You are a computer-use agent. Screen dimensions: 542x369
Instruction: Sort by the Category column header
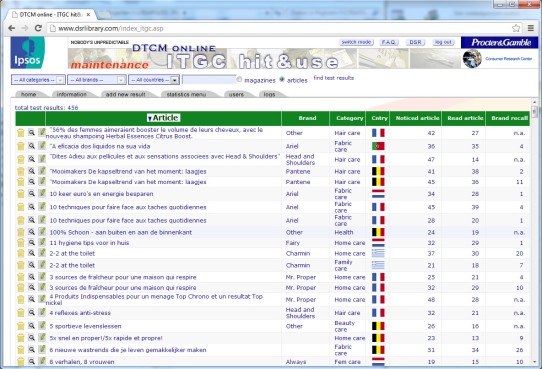349,118
